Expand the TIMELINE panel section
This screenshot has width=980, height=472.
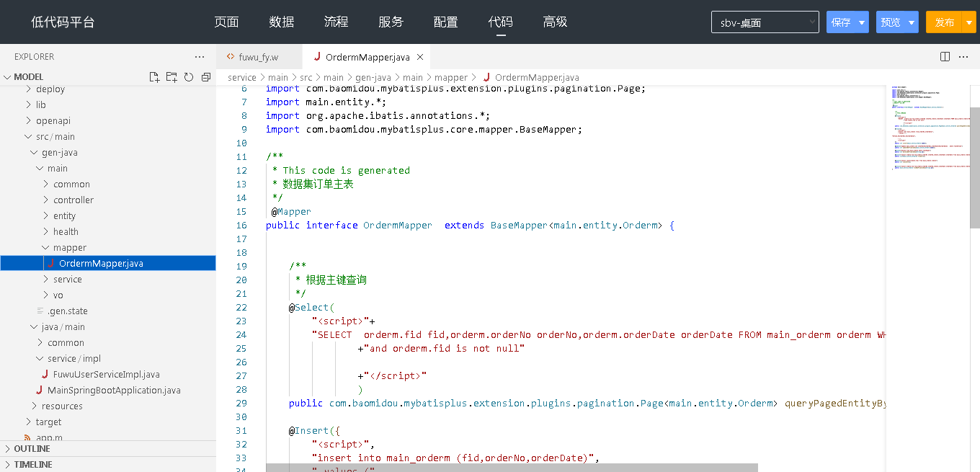click(33, 465)
